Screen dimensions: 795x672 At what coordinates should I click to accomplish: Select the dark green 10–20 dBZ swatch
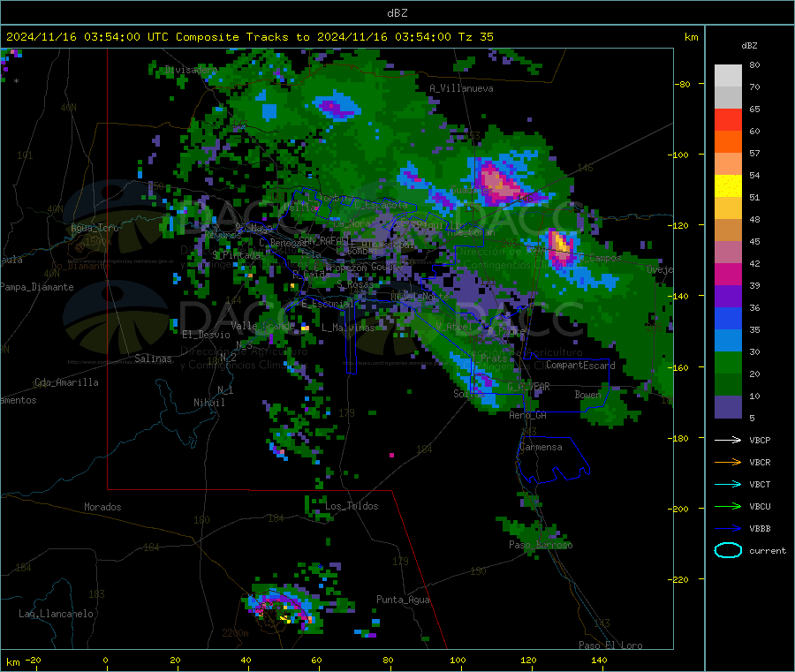click(728, 385)
